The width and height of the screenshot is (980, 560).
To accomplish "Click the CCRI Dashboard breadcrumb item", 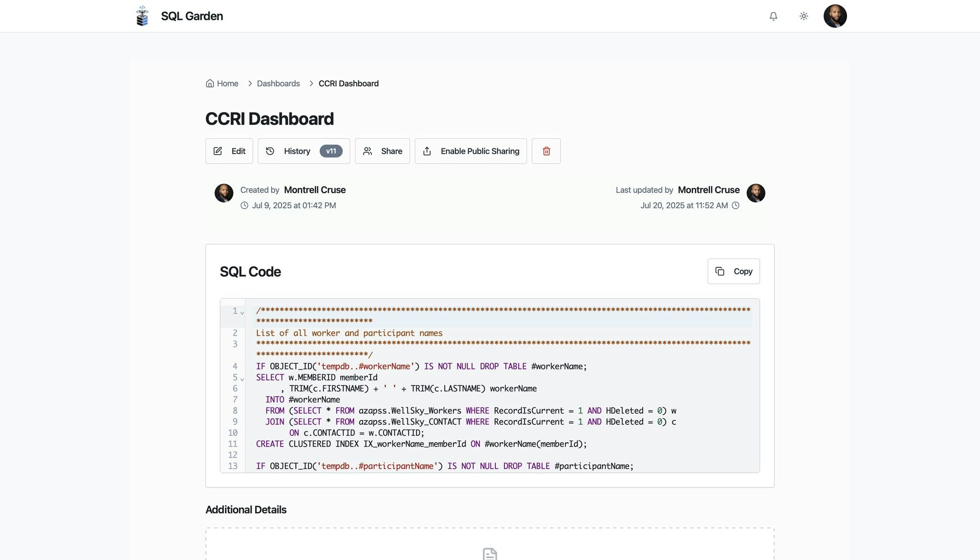I will [348, 84].
